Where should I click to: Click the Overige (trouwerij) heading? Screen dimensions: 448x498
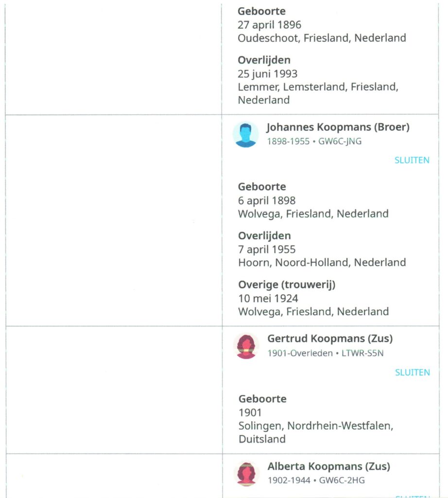287,285
